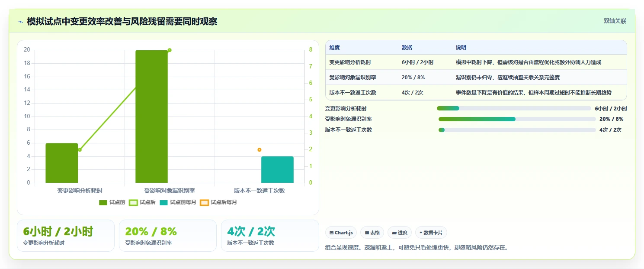
Task: Click the 变更影响分析耗时 progress bar
Action: (x=514, y=108)
